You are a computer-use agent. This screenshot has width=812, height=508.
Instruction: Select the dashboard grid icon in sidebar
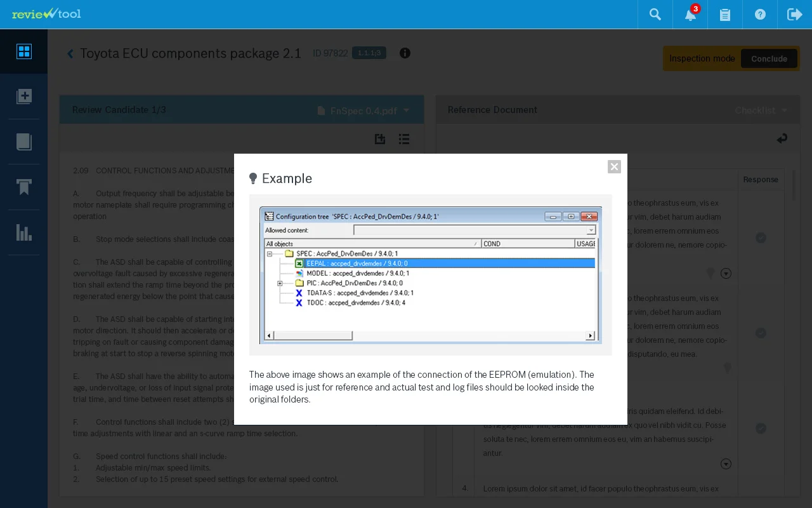point(23,51)
